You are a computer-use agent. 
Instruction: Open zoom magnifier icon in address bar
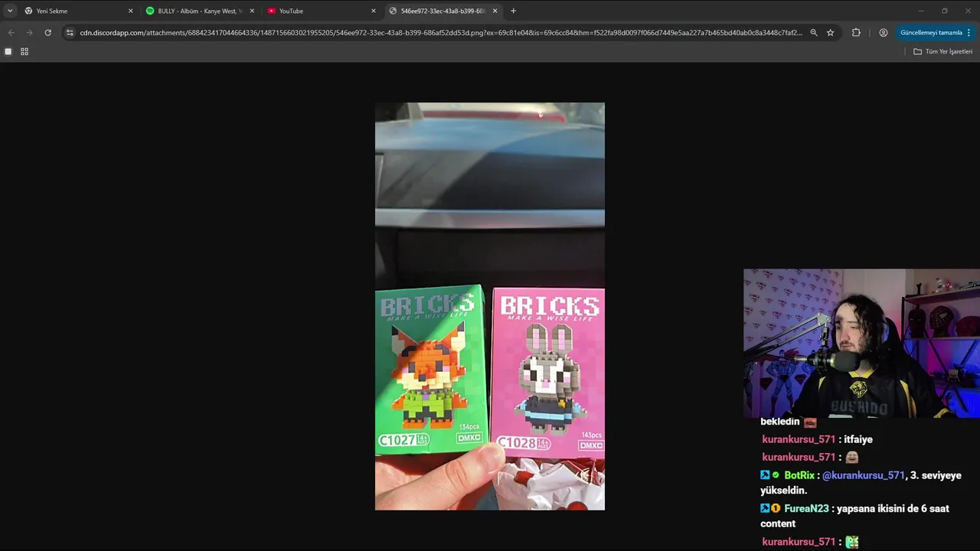814,33
